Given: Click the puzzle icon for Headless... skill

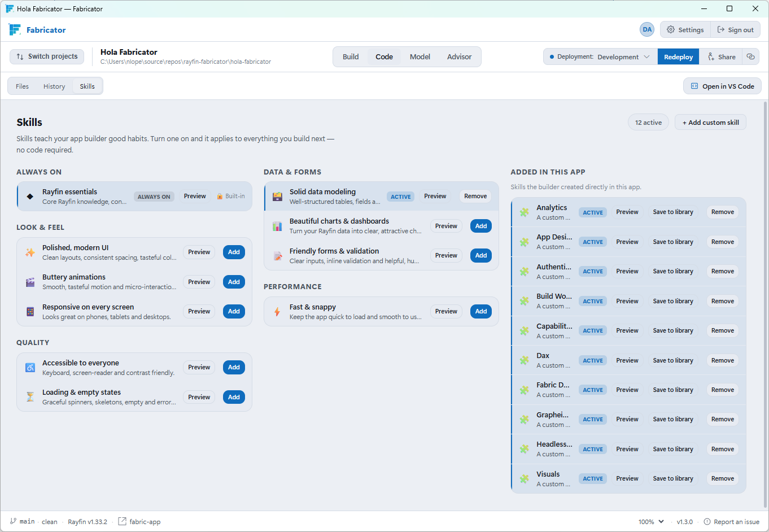Looking at the screenshot, I should [525, 449].
